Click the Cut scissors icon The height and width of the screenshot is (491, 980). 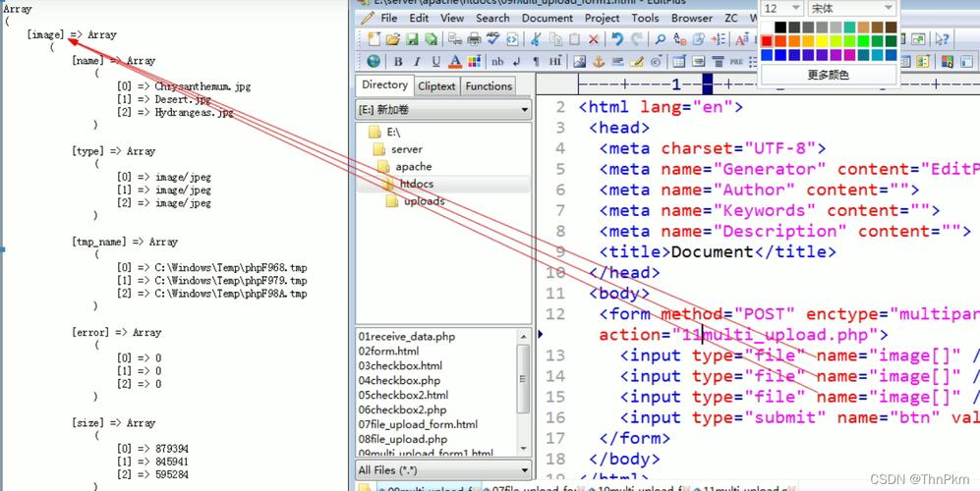(536, 39)
